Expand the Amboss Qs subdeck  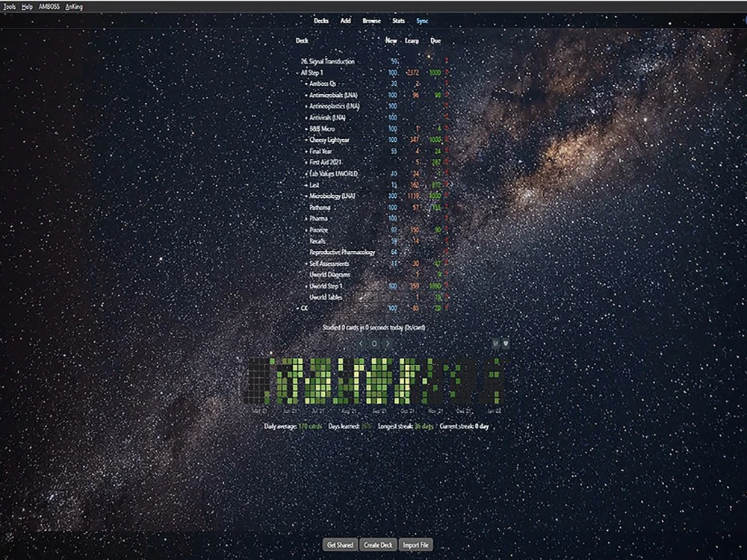(x=306, y=84)
